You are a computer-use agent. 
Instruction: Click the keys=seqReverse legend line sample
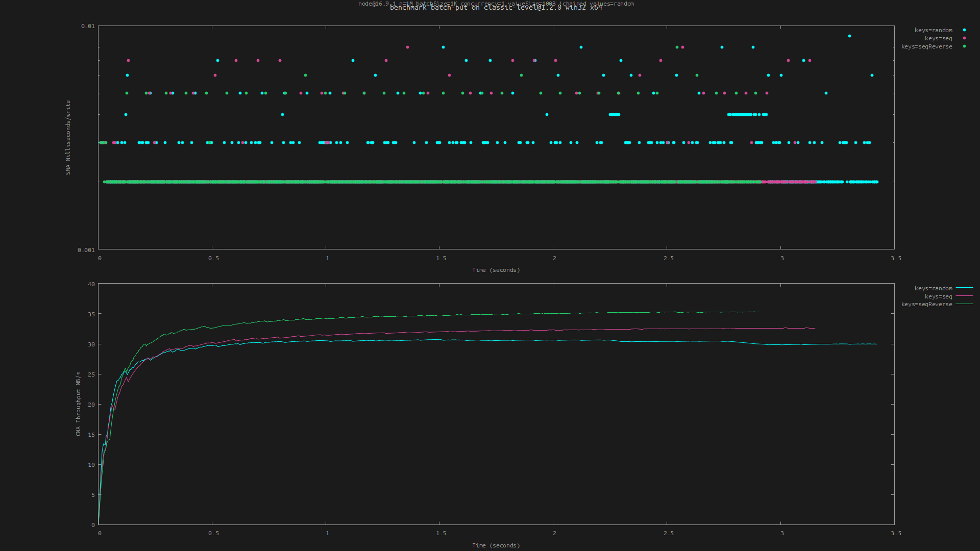tap(964, 305)
